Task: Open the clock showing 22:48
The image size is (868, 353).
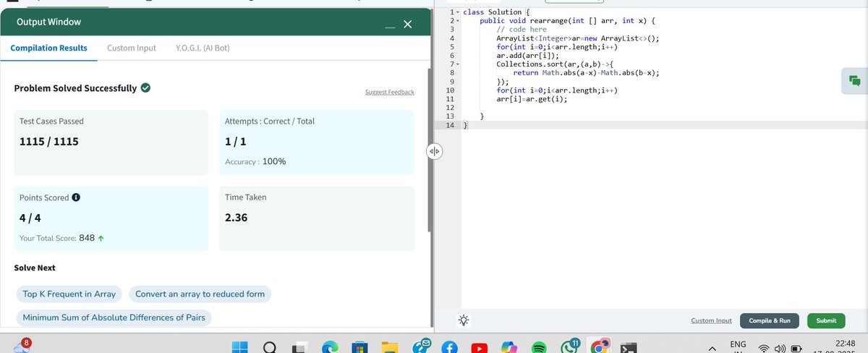Action: (844, 343)
